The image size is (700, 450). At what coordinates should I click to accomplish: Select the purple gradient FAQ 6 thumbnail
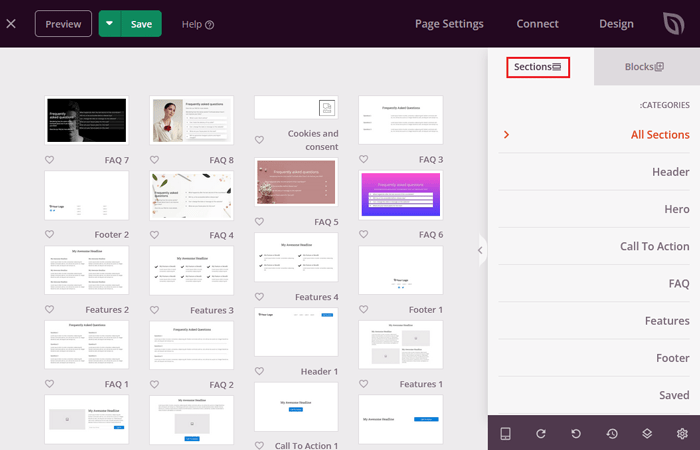point(400,193)
